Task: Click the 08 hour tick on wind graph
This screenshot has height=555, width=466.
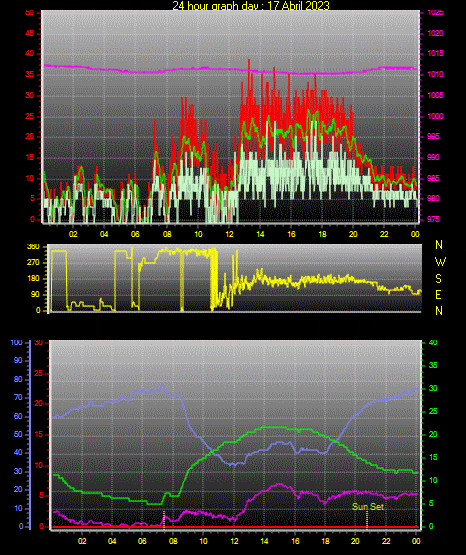Action: click(167, 234)
